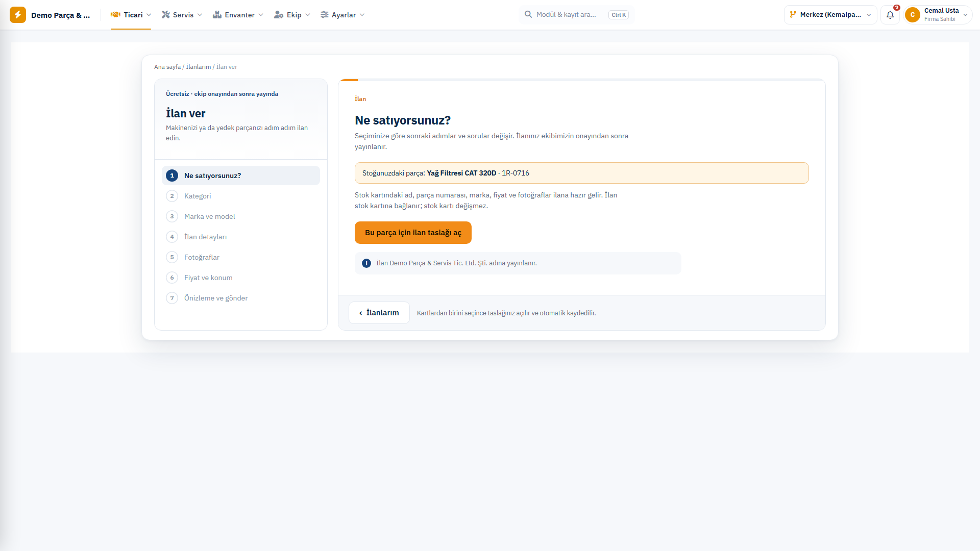
Task: Click the info icon beside İlan Demo Parça
Action: (366, 263)
